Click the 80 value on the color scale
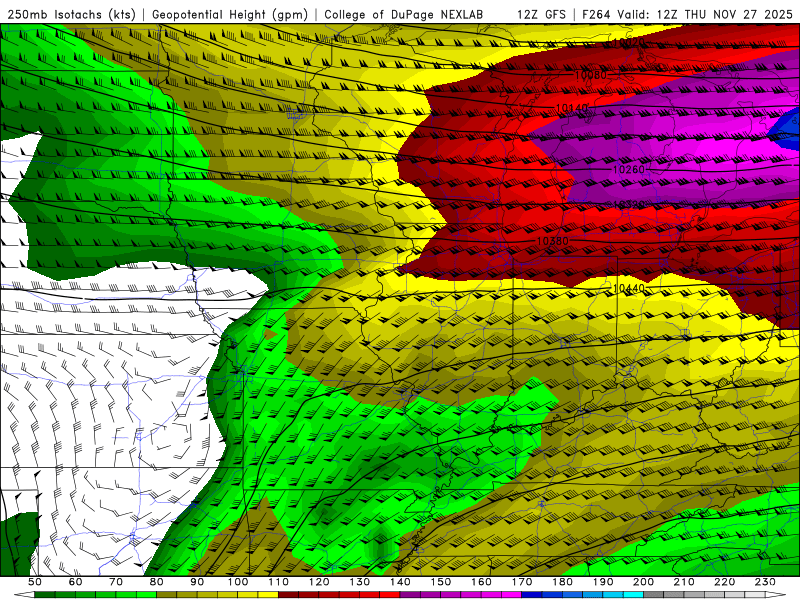Image resolution: width=800 pixels, height=600 pixels. (157, 582)
